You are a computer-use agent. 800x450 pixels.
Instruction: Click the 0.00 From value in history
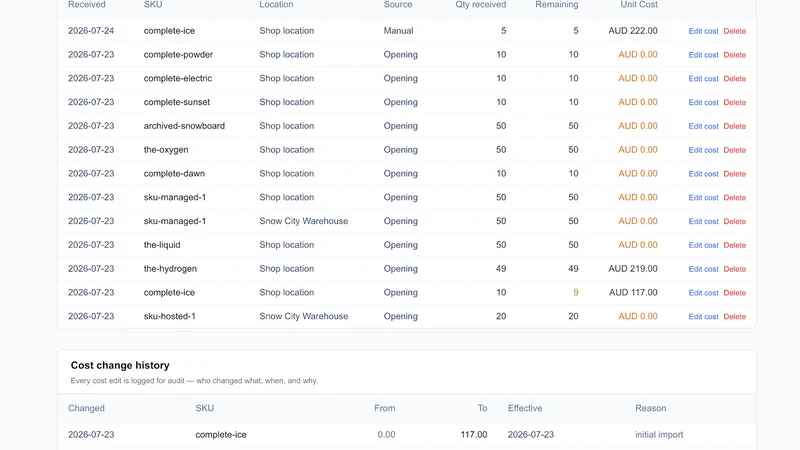pos(386,435)
